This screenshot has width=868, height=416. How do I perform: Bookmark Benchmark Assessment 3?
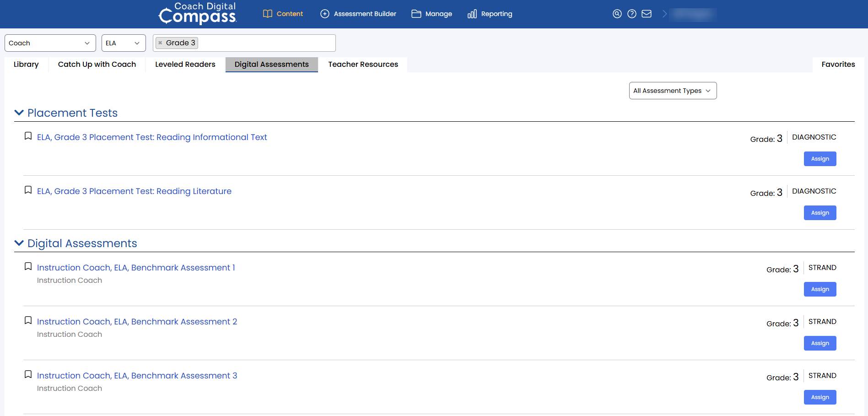coord(28,374)
